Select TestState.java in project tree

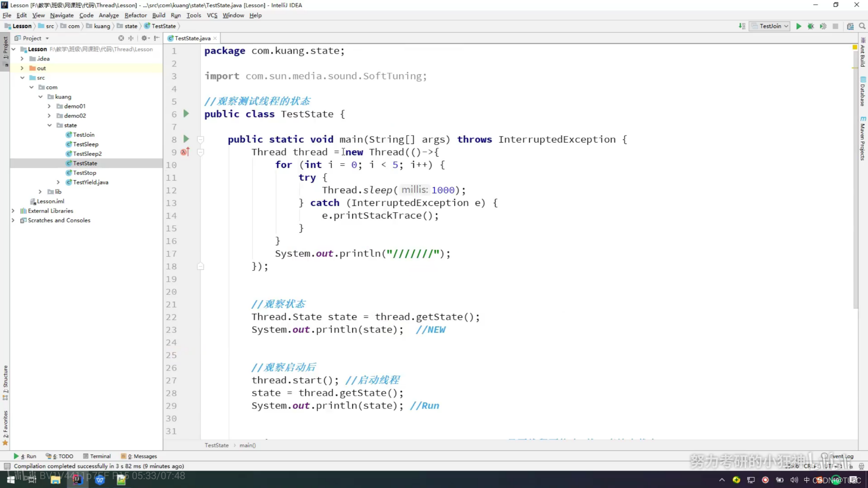click(x=85, y=163)
